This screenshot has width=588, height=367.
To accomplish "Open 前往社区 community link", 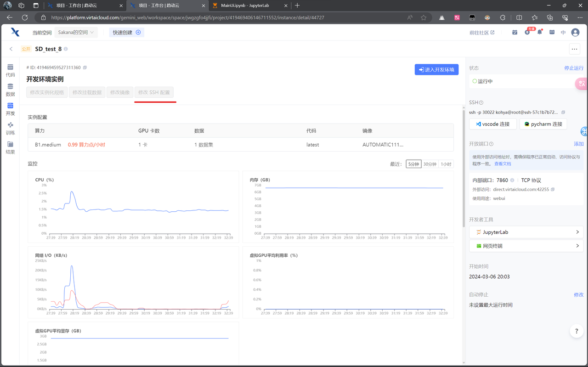I will click(482, 33).
